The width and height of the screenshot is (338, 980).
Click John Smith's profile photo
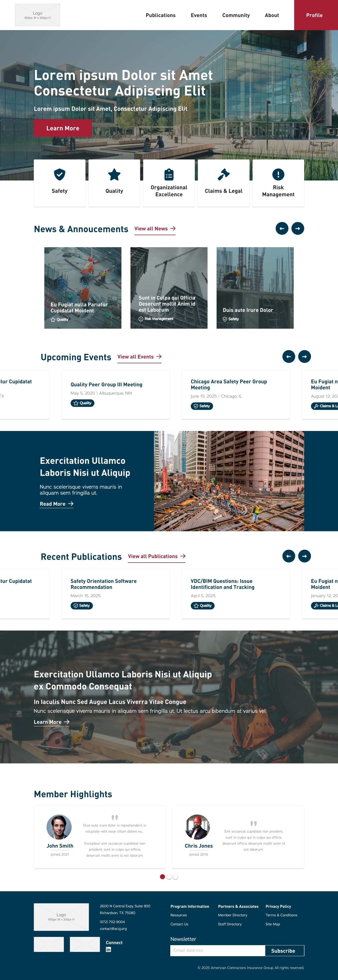[59, 827]
